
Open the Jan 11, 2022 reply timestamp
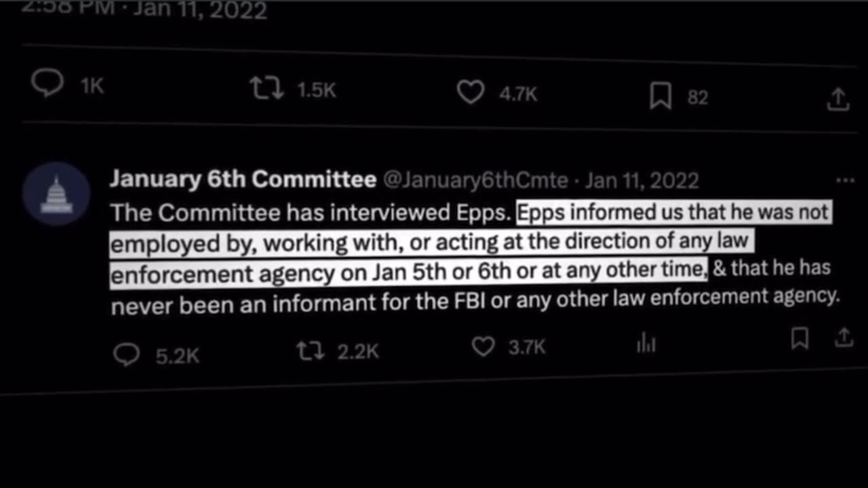pyautogui.click(x=642, y=180)
